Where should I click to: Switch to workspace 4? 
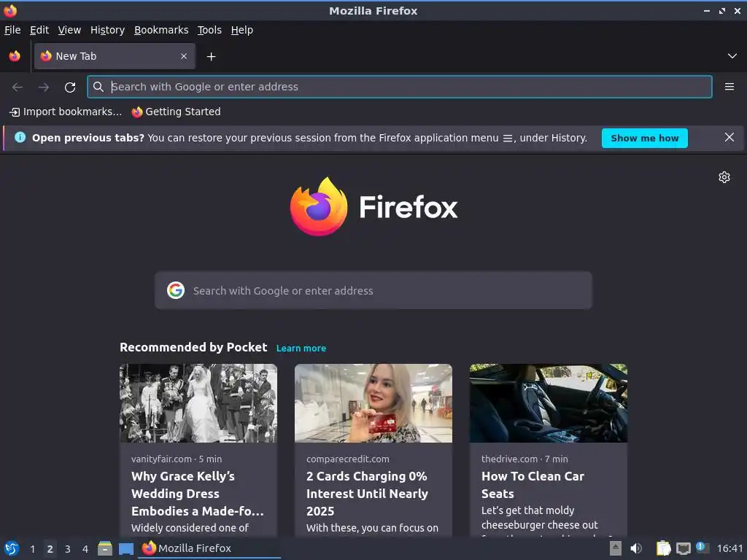click(x=85, y=549)
